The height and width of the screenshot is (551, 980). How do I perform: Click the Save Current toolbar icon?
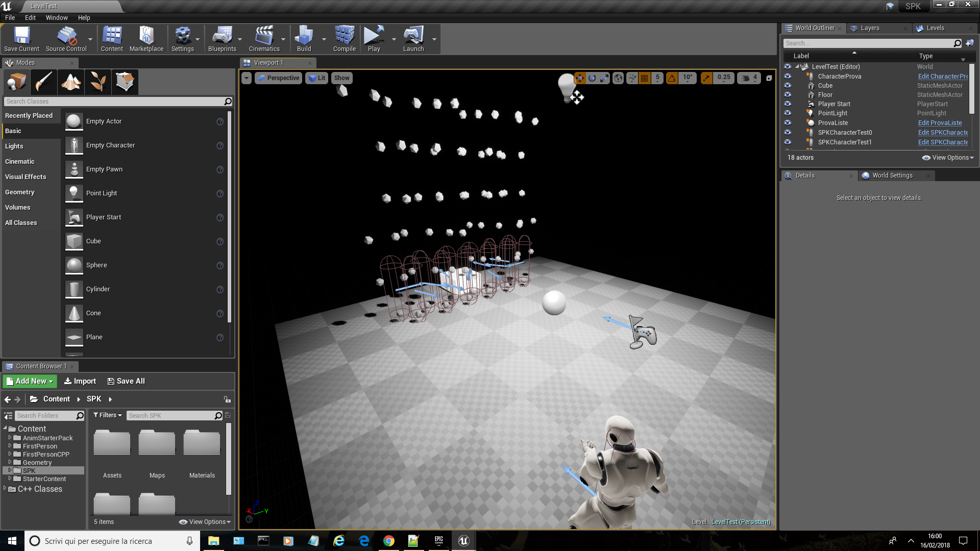(x=21, y=39)
